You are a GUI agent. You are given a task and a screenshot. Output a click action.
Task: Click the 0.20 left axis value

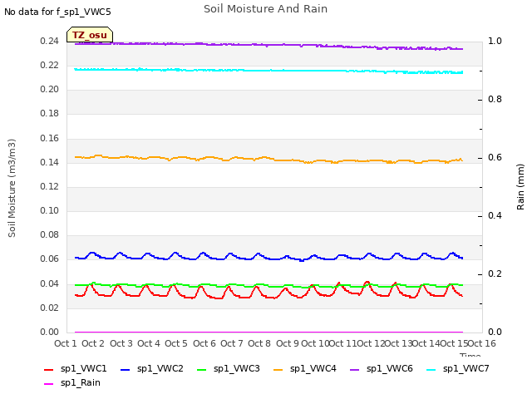pos(50,89)
